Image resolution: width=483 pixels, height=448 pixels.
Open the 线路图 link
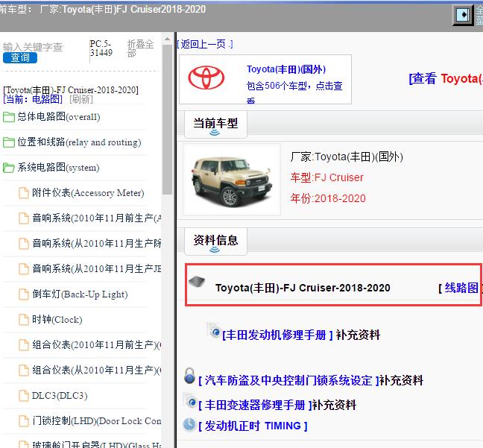(461, 288)
